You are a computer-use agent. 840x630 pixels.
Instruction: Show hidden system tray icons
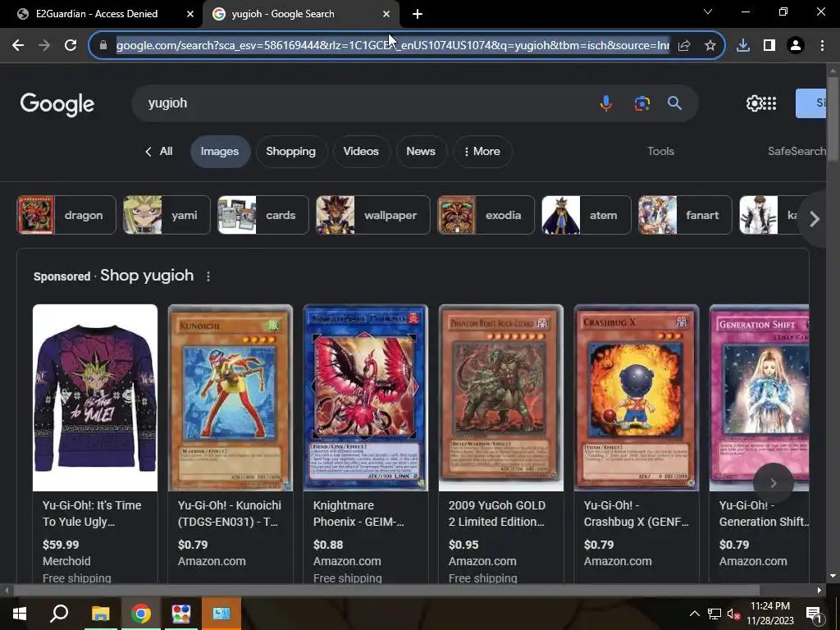(x=694, y=614)
